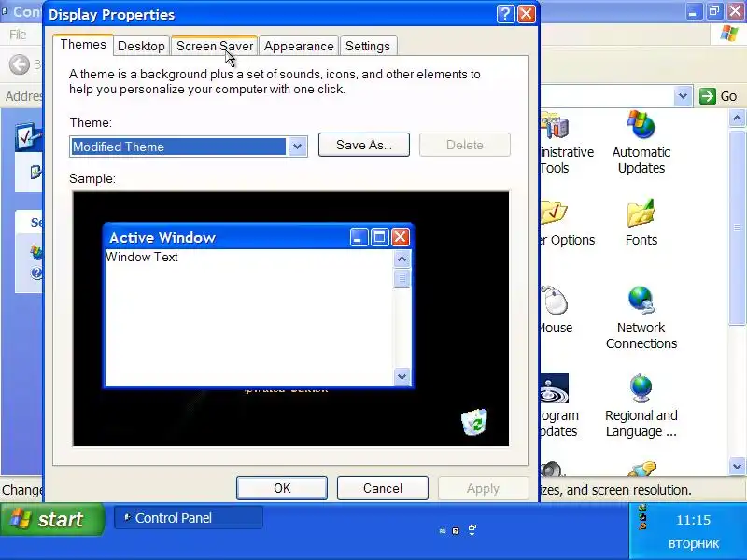Click the Control Panel vertical scrollbar thumb

pos(737,227)
